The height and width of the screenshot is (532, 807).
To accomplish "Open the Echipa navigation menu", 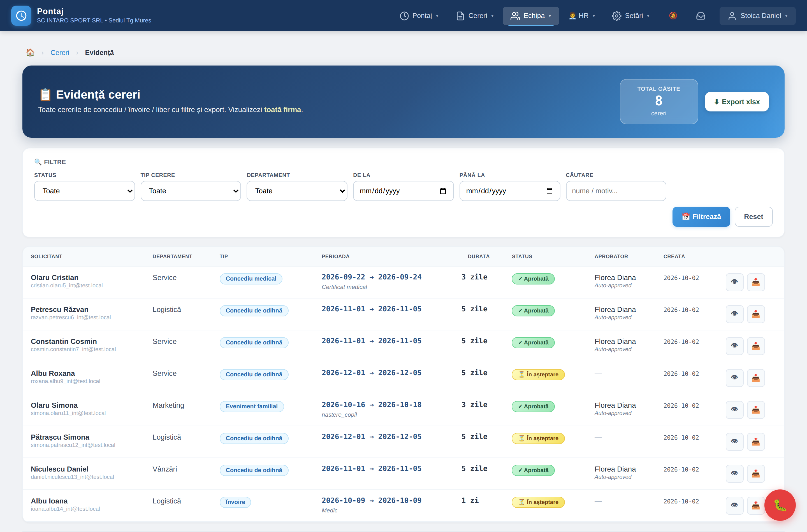I will point(531,16).
